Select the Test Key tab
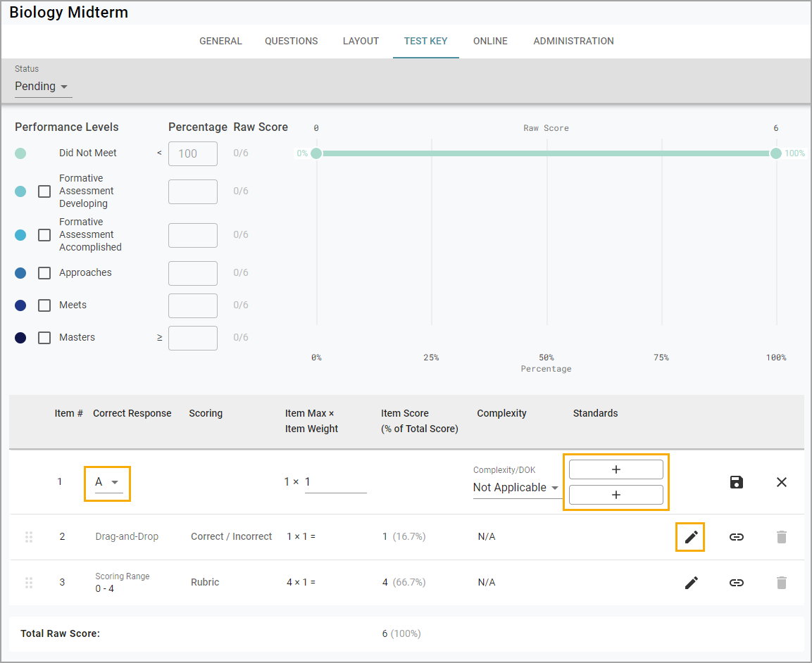Image resolution: width=812 pixels, height=663 pixels. [x=425, y=41]
